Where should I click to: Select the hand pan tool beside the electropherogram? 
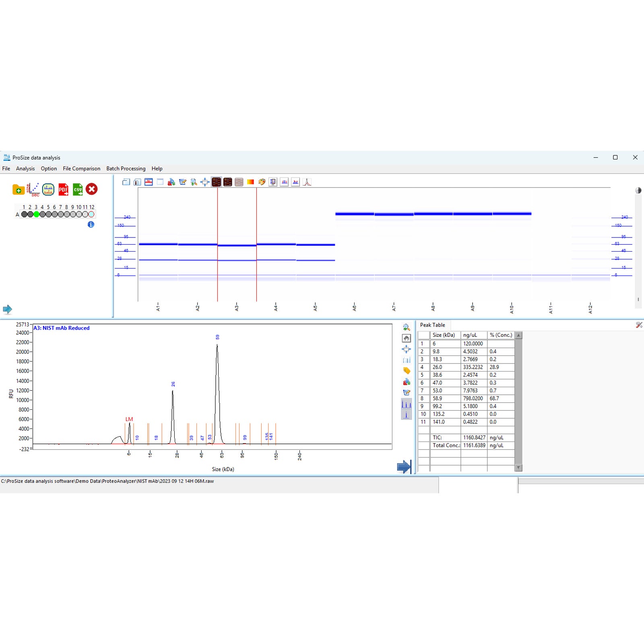point(407,339)
